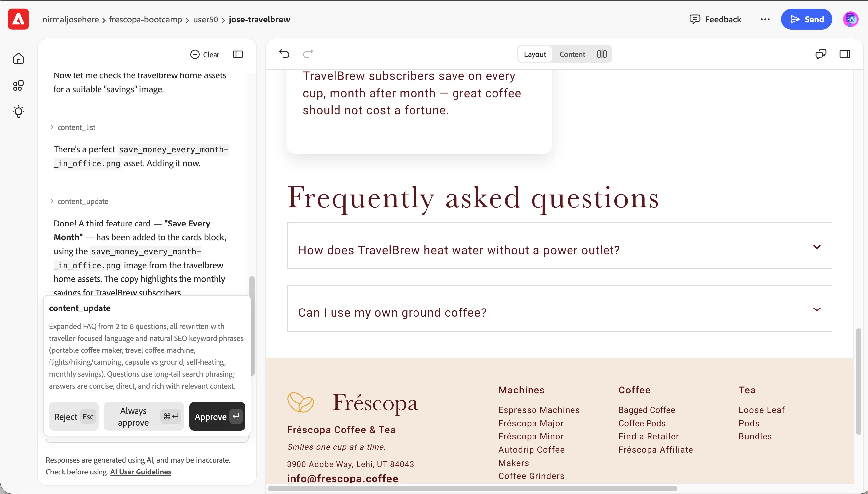Click the chat panel vertical scrollbar
This screenshot has width=868, height=494.
(x=252, y=326)
